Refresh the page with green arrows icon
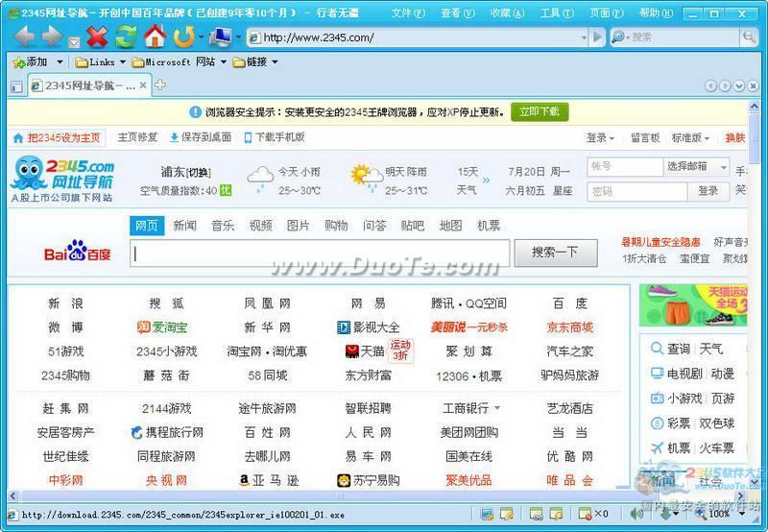Image resolution: width=768 pixels, height=532 pixels. 126,36
